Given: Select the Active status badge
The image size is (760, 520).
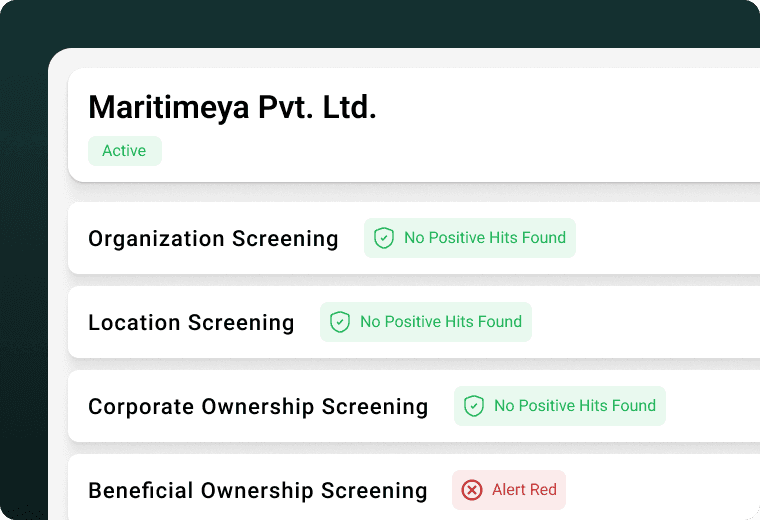Looking at the screenshot, I should [125, 151].
